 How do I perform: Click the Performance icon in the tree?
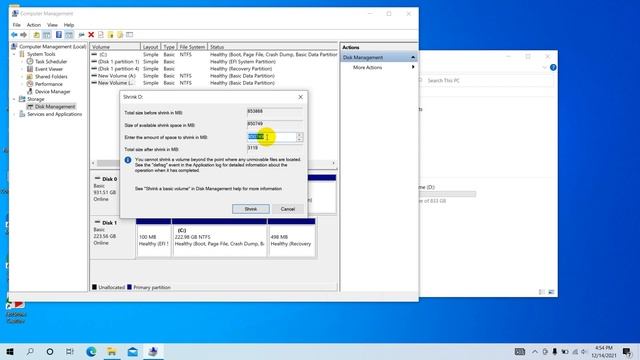(30, 84)
